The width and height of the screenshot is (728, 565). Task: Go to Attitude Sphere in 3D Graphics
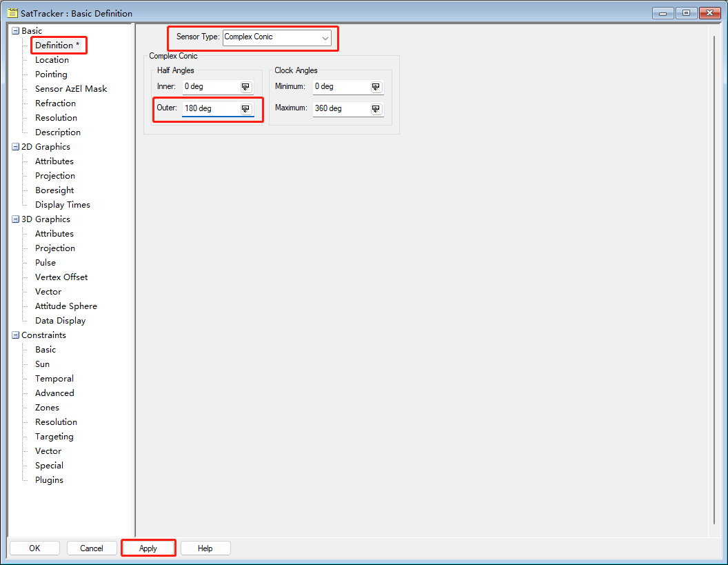[x=65, y=306]
